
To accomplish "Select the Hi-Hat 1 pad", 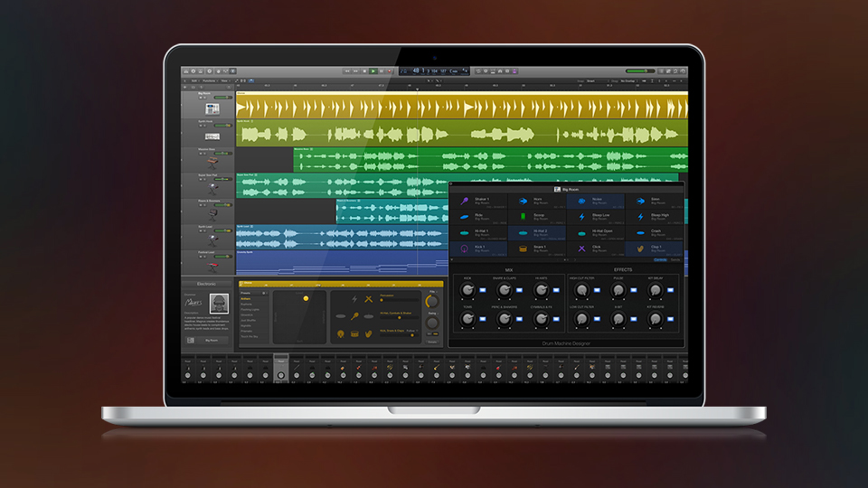I will pos(479,233).
